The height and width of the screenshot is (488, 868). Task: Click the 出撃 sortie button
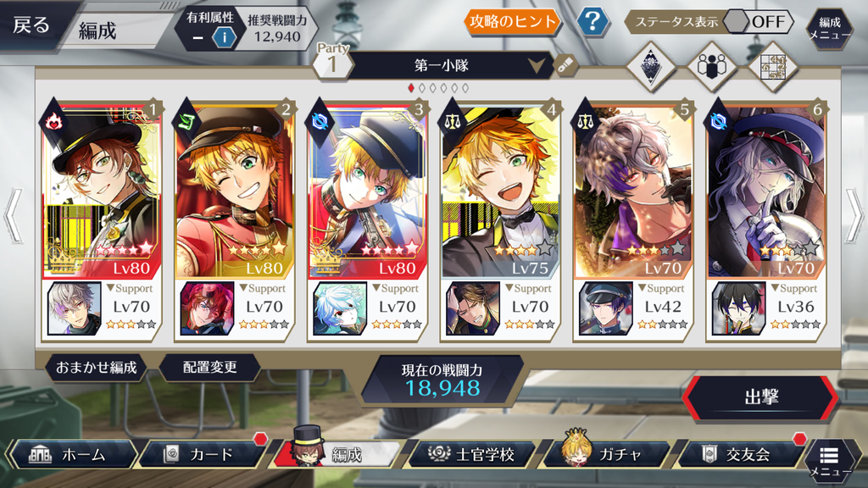click(760, 396)
